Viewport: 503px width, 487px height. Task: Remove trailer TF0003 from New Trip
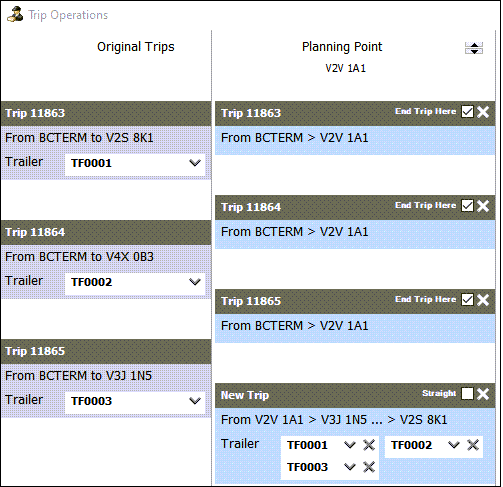[369, 467]
